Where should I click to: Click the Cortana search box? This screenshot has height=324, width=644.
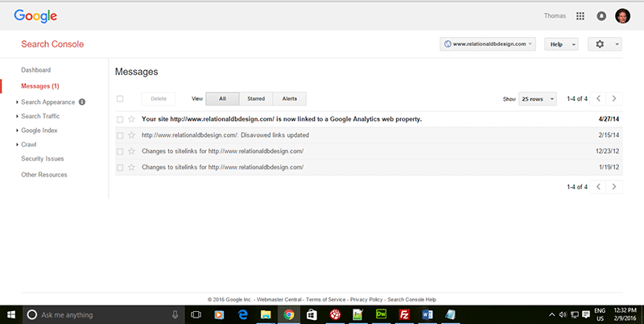click(x=103, y=315)
